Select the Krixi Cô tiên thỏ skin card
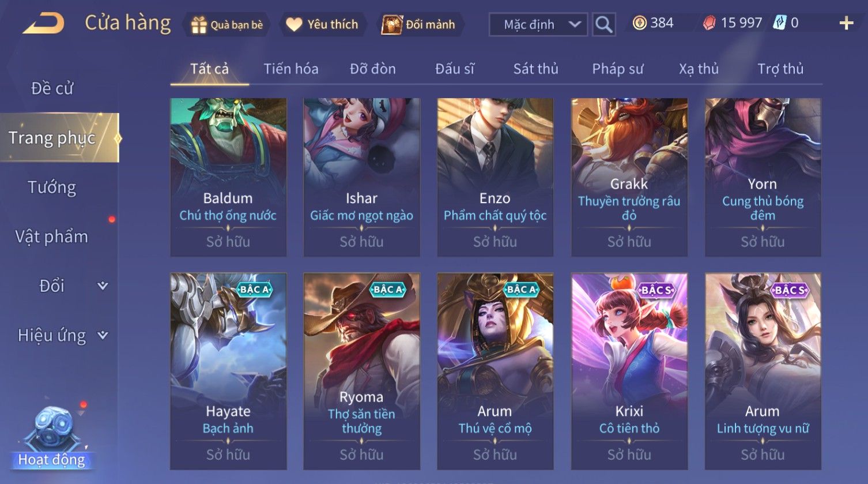 tap(629, 371)
